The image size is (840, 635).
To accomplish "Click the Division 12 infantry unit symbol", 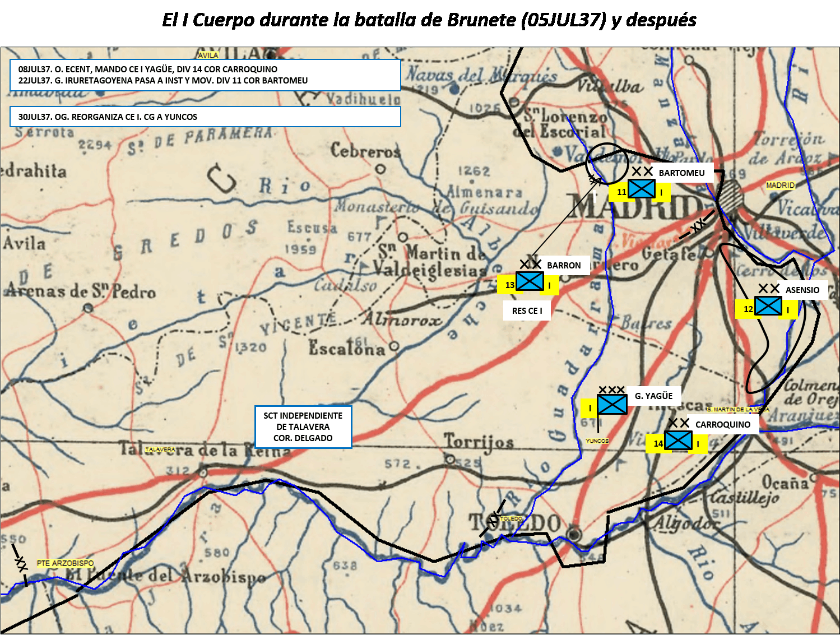I will [x=768, y=306].
